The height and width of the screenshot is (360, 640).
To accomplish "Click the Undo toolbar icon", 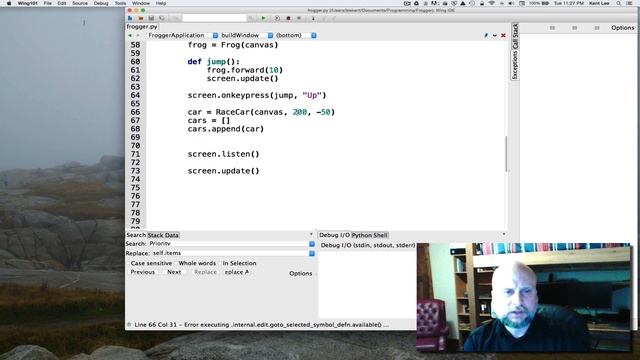I will click(176, 18).
